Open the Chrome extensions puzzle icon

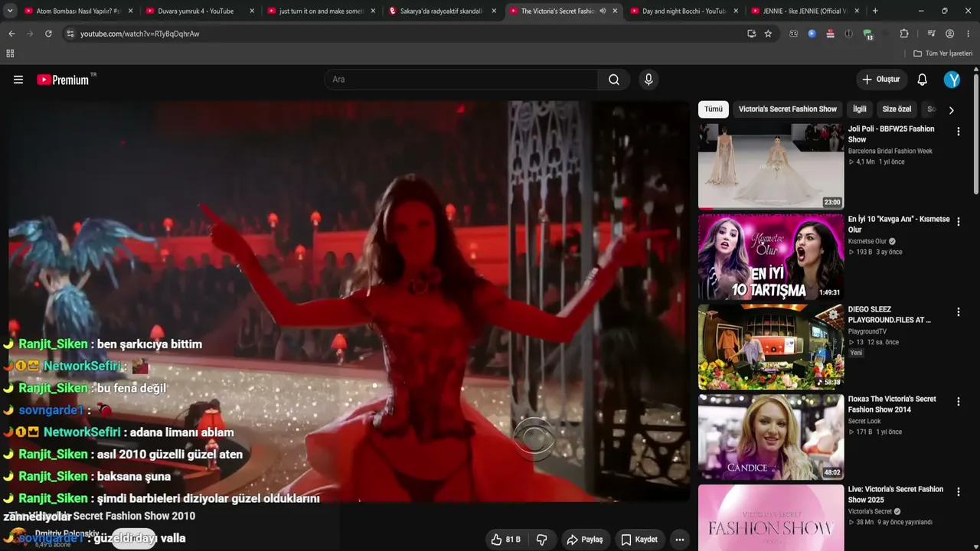point(904,34)
